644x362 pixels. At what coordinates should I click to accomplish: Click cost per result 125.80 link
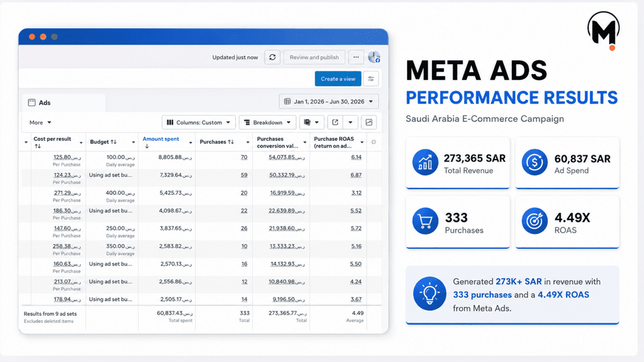tap(67, 157)
